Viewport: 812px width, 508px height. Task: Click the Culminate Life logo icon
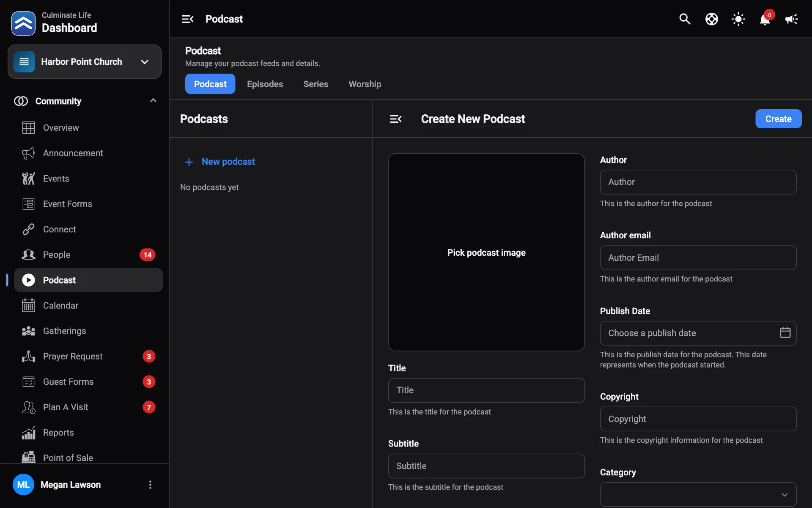23,23
